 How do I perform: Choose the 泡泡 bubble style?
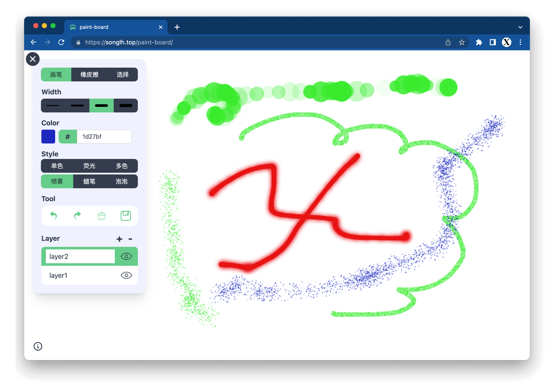tap(121, 181)
